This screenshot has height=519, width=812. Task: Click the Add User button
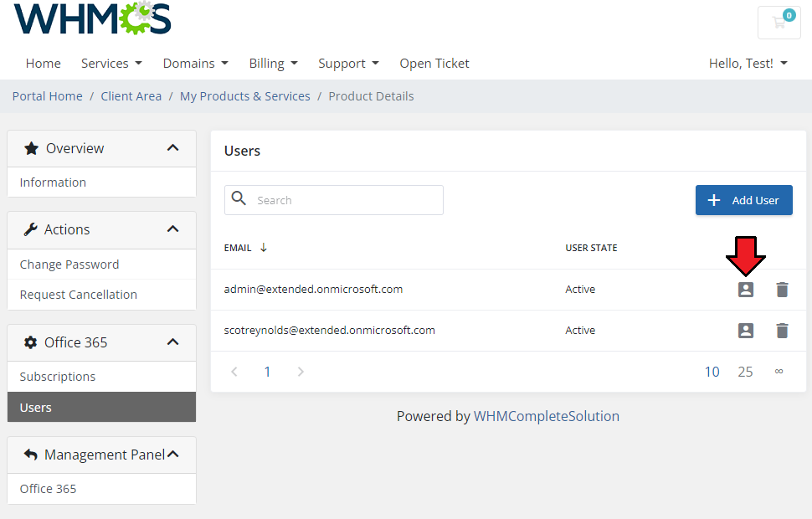743,200
